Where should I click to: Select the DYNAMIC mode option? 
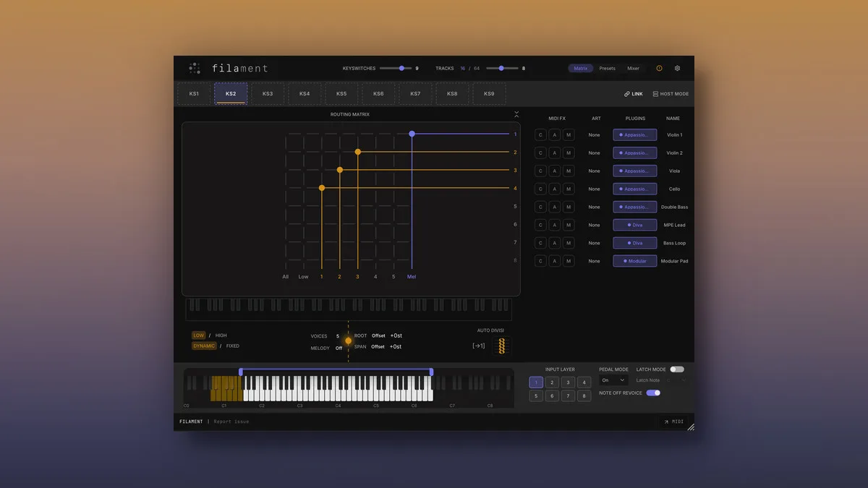click(x=204, y=346)
